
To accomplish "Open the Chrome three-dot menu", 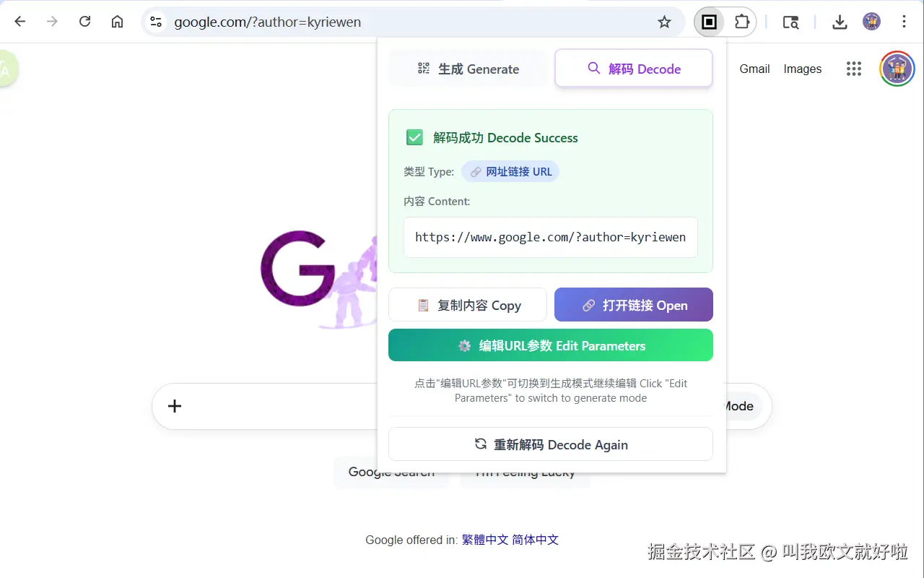I will coord(904,22).
